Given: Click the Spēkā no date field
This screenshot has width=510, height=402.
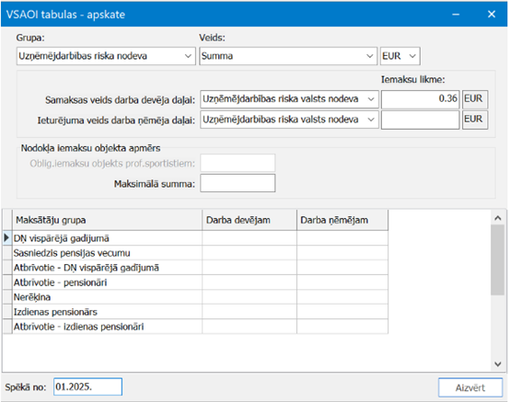Looking at the screenshot, I should [x=88, y=387].
